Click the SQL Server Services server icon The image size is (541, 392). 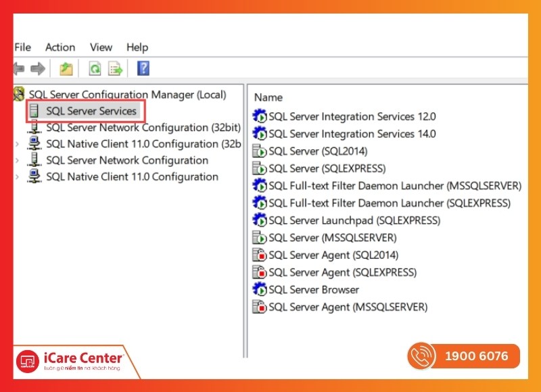click(34, 111)
